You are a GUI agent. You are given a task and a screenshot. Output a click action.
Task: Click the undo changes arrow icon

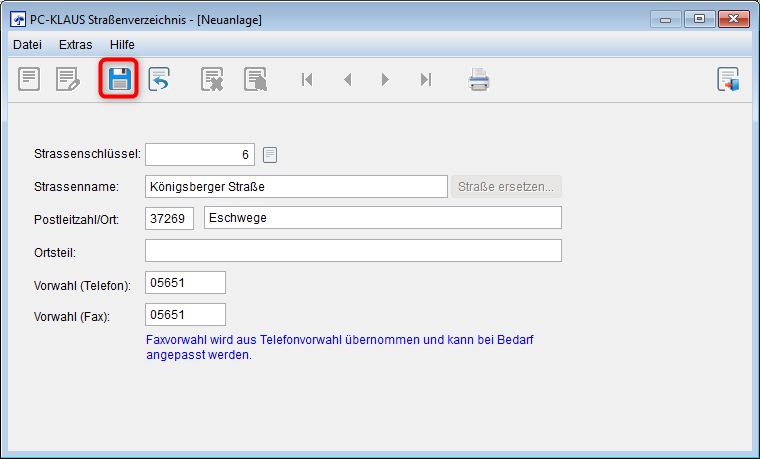pos(159,80)
